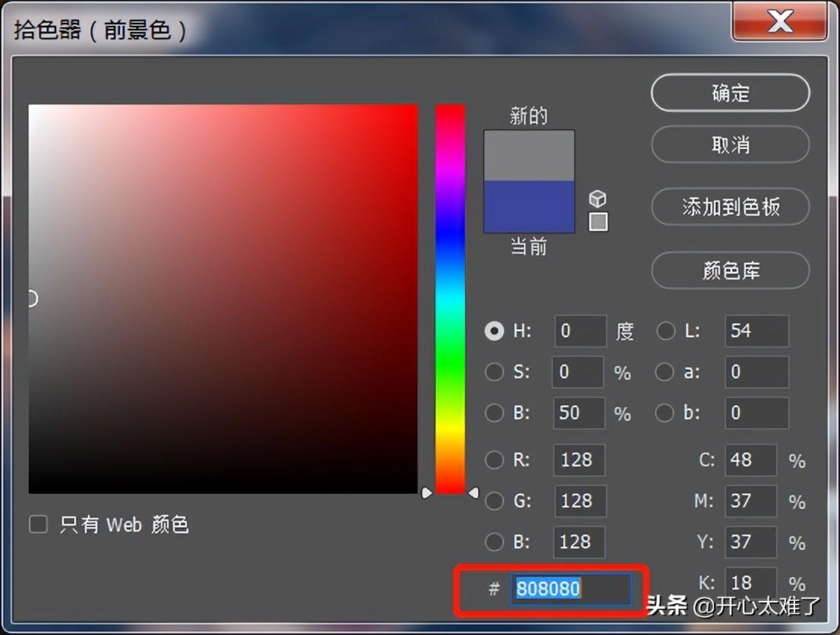Click the current blue color preview
The image size is (840, 635).
[529, 207]
